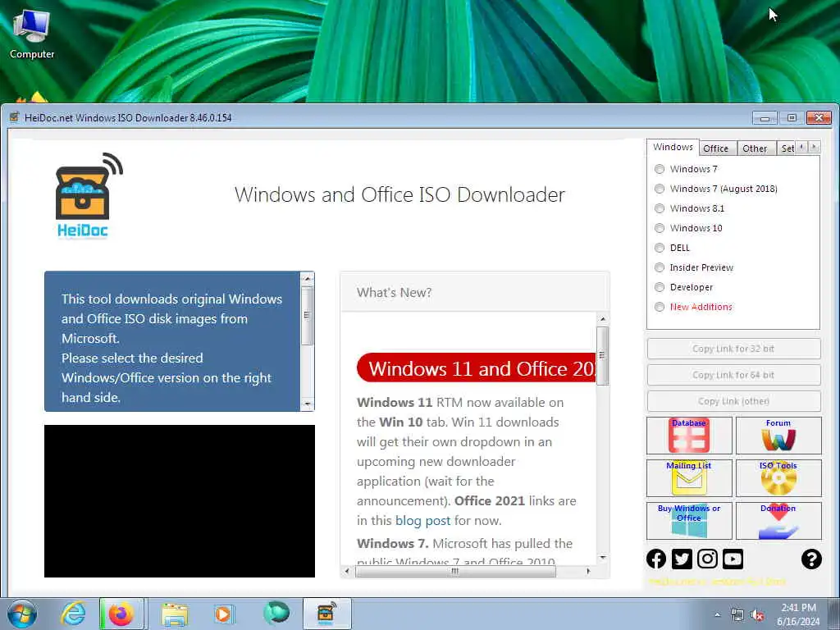Launch Firefox from taskbar

pos(121,614)
